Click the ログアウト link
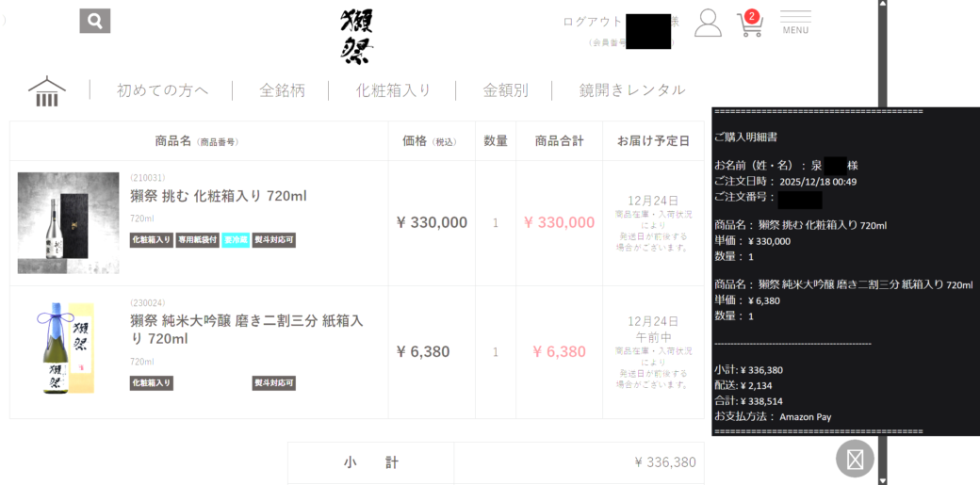 [x=592, y=22]
